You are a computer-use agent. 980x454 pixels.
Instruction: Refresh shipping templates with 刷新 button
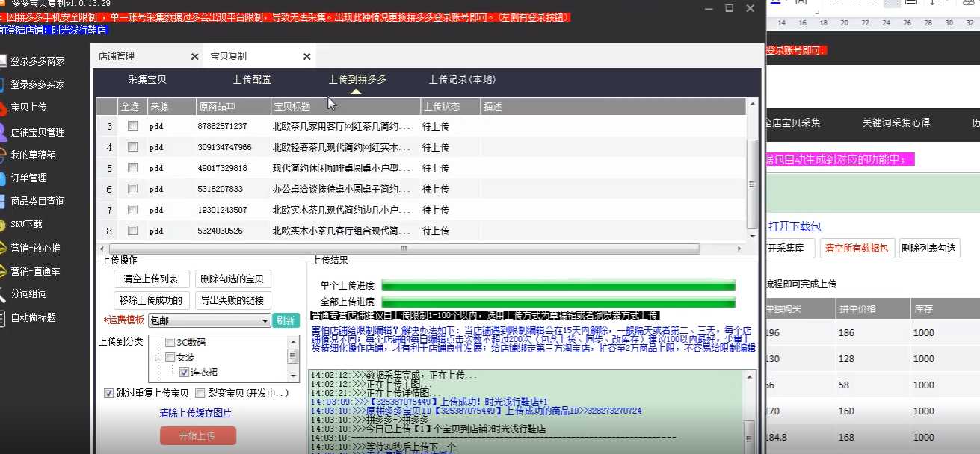pos(286,320)
